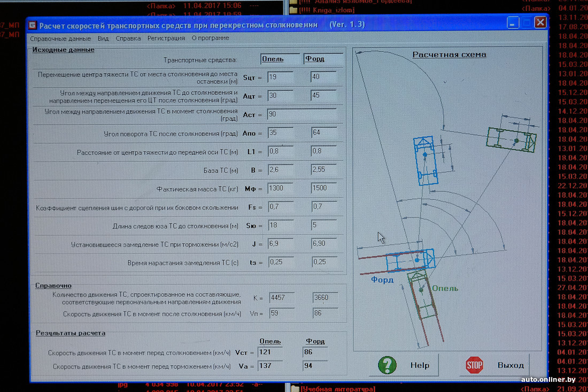This screenshot has height=392, width=588.
Task: Click the Исходные данные section heading
Action: tap(63, 50)
